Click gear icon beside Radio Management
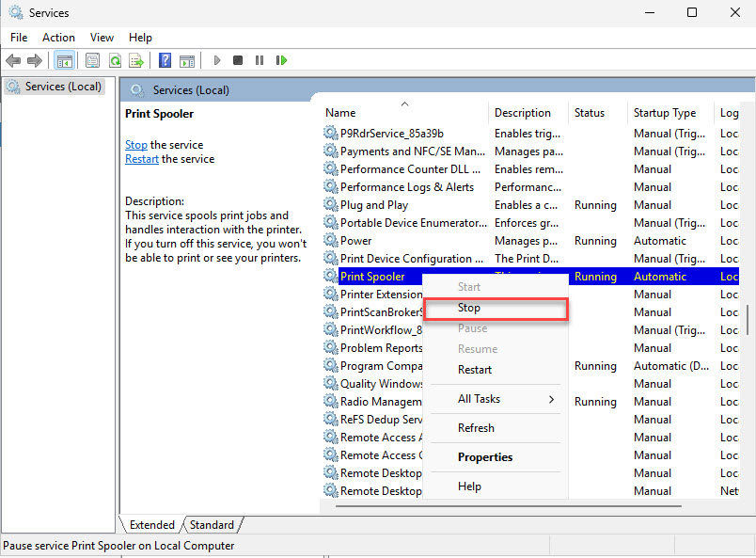This screenshot has height=558, width=756. [x=330, y=401]
